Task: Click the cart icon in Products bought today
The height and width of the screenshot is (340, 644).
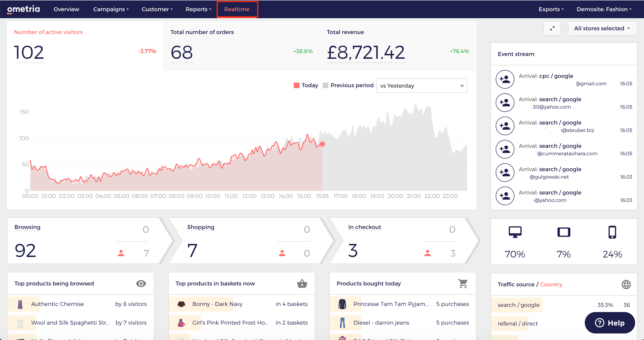Action: point(463,284)
